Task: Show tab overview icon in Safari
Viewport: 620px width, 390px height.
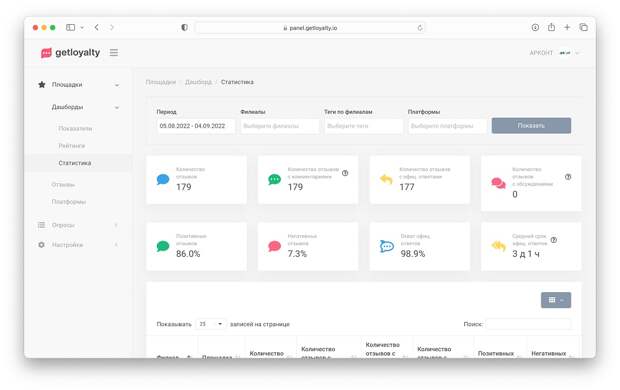Action: [x=584, y=27]
